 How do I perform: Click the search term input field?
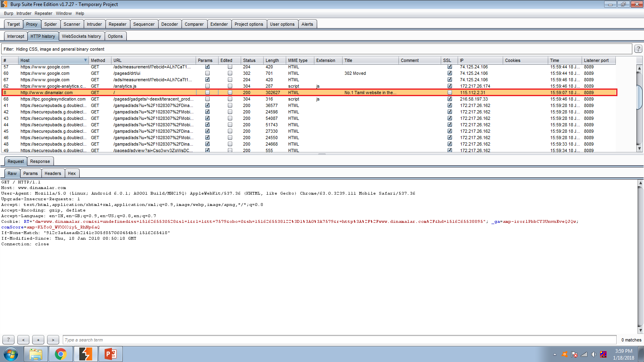coord(339,340)
